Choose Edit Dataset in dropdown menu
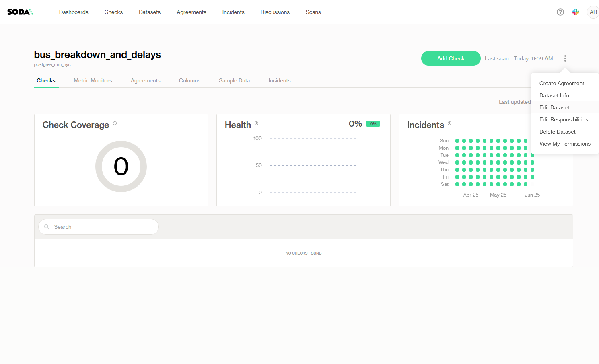The width and height of the screenshot is (599, 364). point(554,107)
